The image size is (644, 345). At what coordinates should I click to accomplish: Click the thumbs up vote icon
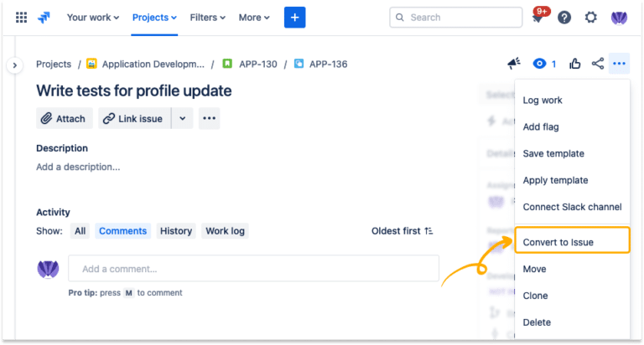pyautogui.click(x=575, y=64)
